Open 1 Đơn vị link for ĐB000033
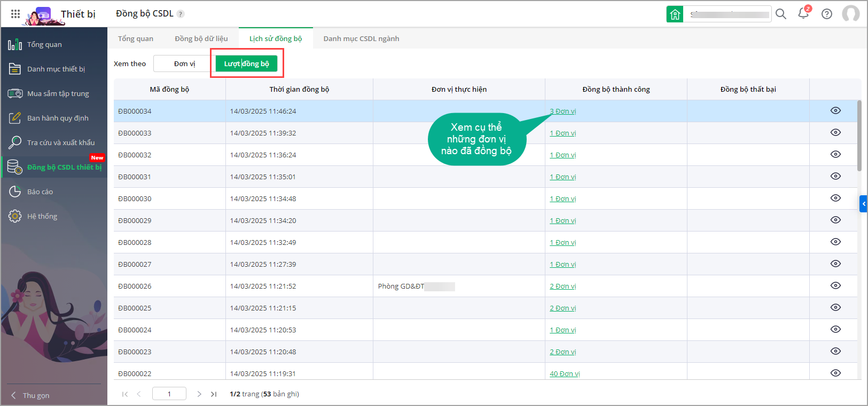868x406 pixels. pos(563,133)
